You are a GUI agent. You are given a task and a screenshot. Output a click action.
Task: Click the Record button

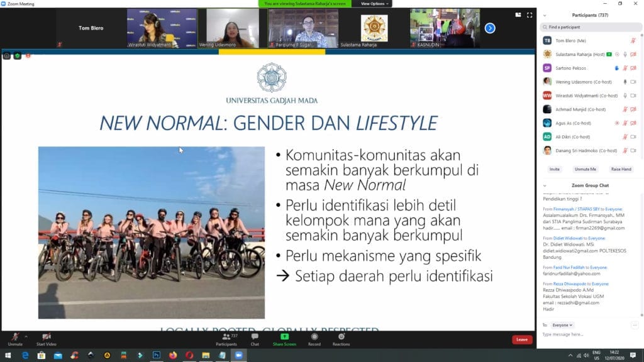[x=314, y=339]
